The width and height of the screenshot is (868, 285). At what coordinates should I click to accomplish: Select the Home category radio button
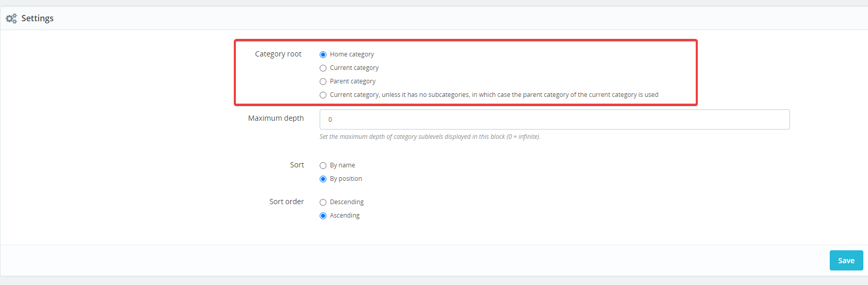[323, 54]
